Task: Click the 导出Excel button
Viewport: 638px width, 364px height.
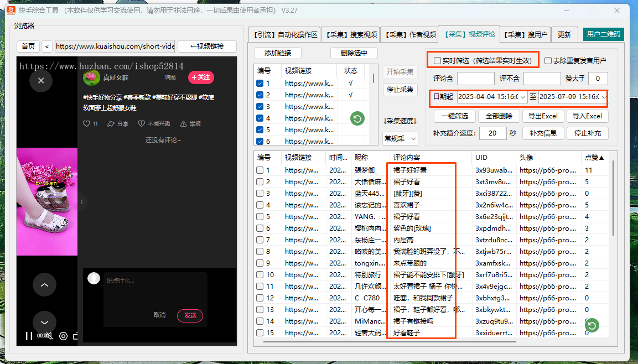Action: tap(543, 116)
